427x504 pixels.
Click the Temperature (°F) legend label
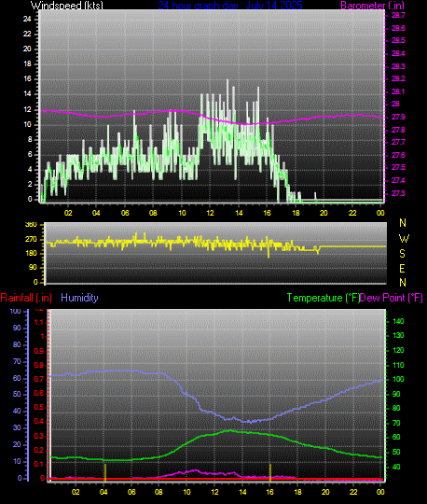click(323, 298)
